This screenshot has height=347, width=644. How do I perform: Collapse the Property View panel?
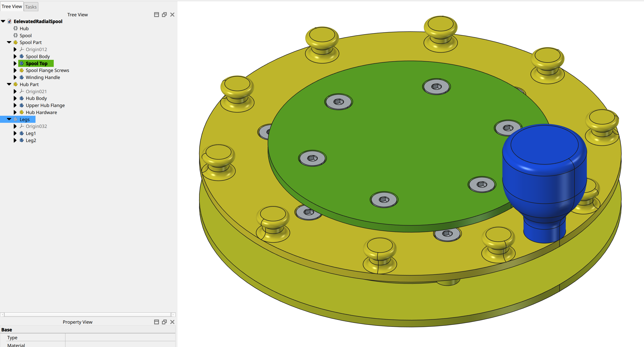157,322
